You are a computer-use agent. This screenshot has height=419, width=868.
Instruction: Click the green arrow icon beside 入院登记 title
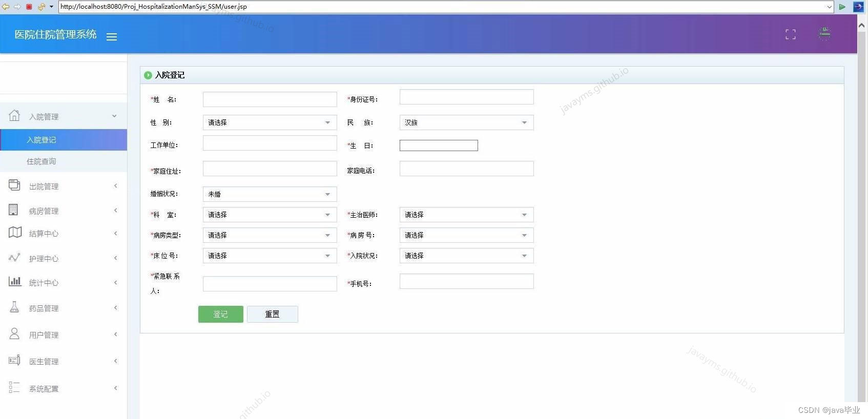(148, 75)
